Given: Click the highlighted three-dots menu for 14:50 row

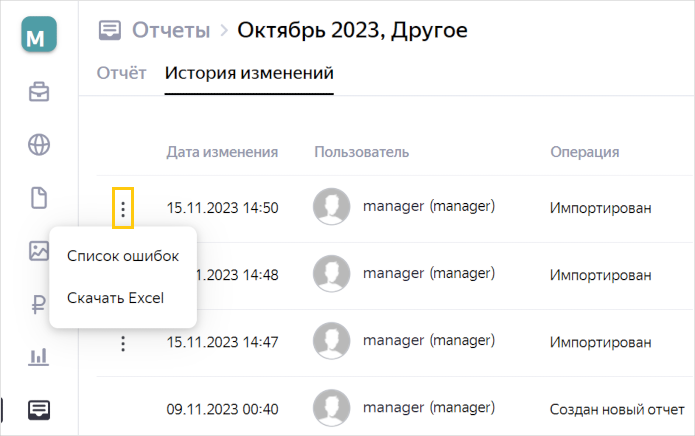Looking at the screenshot, I should pos(123,208).
